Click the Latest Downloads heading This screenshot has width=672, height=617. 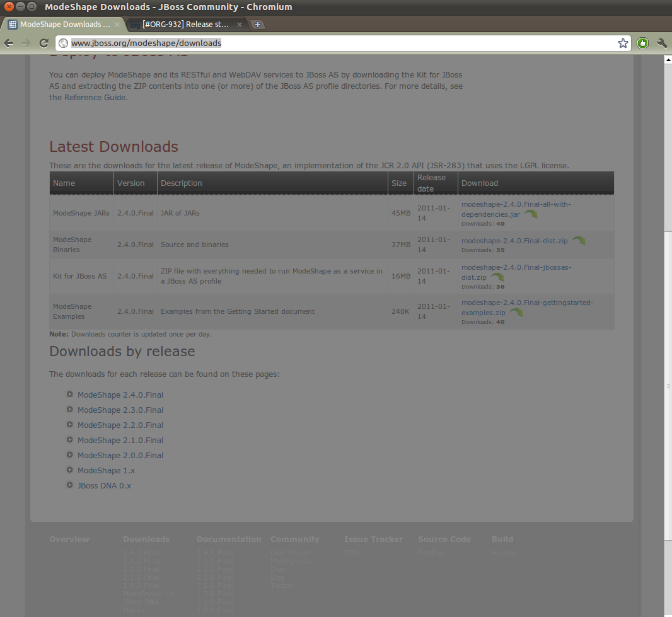[113, 147]
